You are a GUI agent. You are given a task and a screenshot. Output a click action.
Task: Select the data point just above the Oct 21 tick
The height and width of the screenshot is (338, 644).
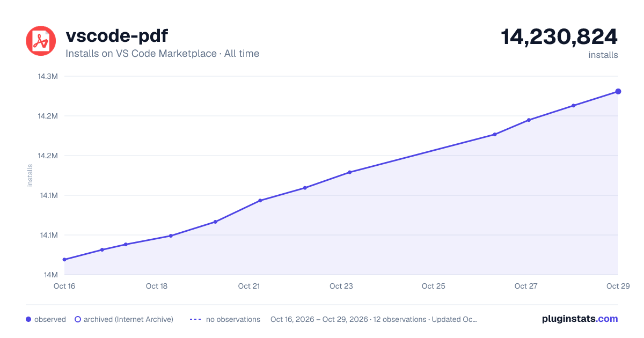tap(260, 201)
